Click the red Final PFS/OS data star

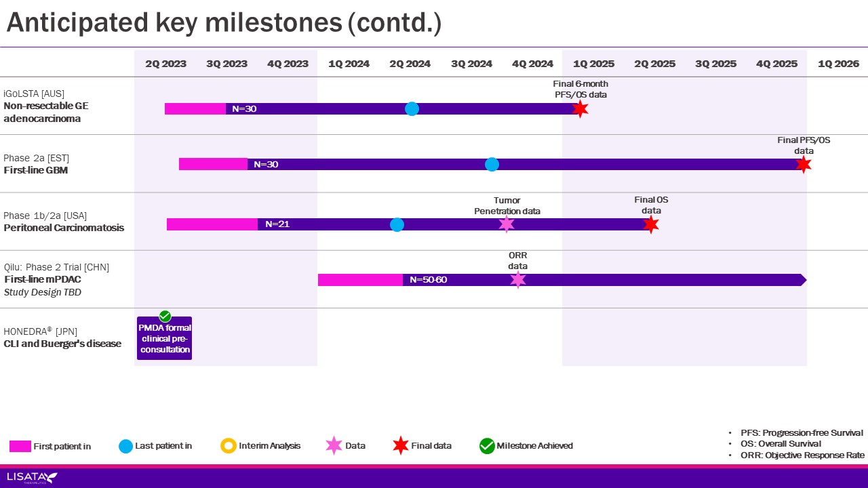804,164
